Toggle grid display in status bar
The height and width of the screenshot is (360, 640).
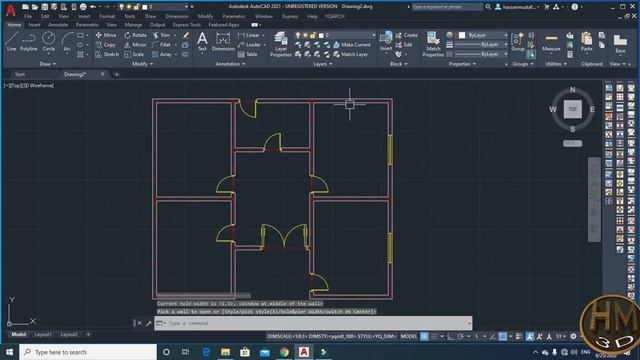(x=424, y=336)
